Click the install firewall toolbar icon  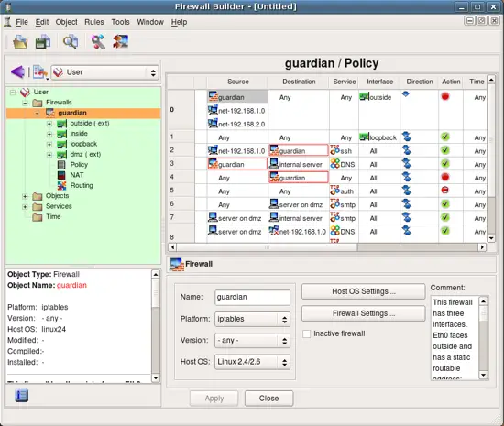(121, 42)
